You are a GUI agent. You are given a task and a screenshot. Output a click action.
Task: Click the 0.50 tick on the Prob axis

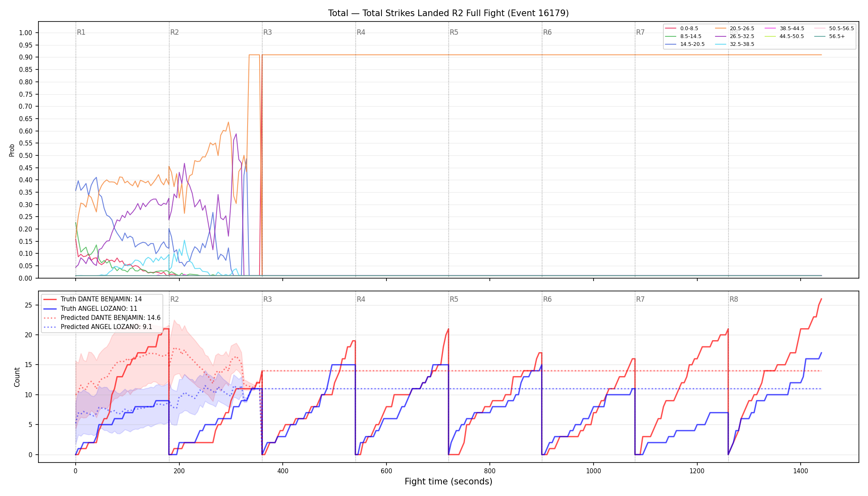pyautogui.click(x=25, y=155)
